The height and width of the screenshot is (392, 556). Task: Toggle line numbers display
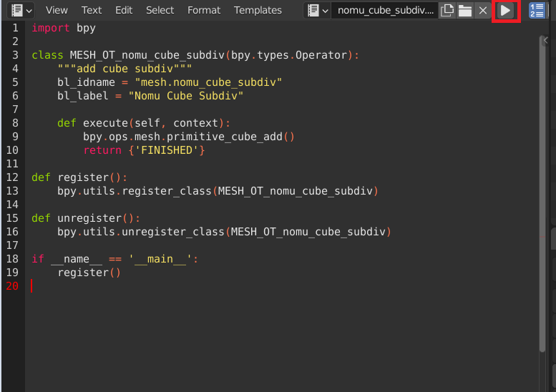[537, 11]
